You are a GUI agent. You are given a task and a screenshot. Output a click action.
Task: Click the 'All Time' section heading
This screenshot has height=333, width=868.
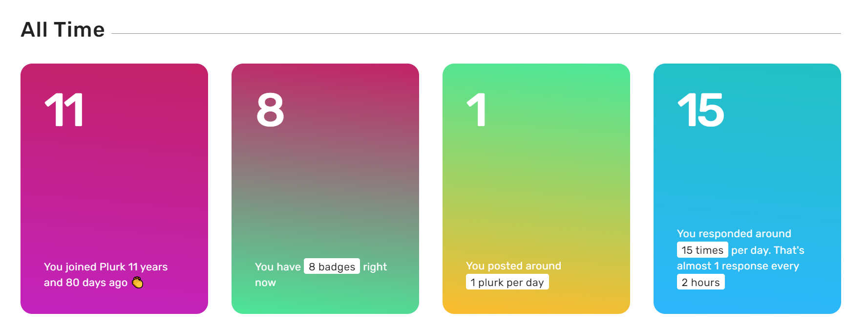pyautogui.click(x=63, y=29)
